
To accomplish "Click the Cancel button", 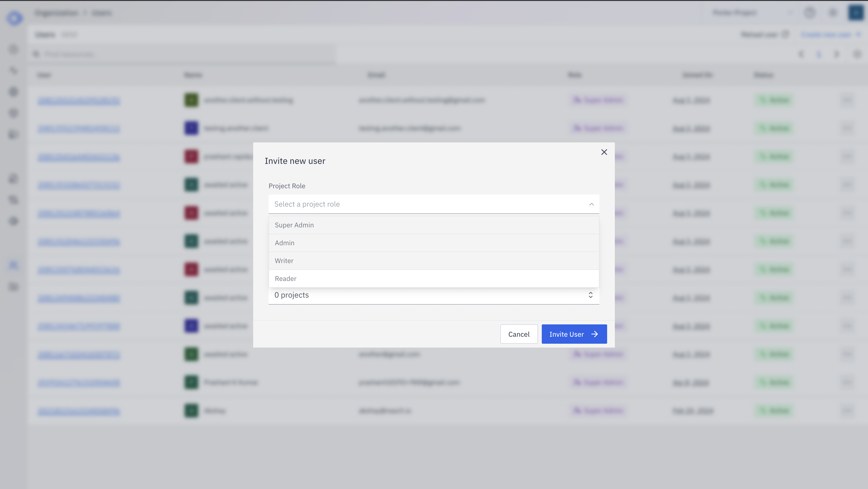I will pos(519,334).
